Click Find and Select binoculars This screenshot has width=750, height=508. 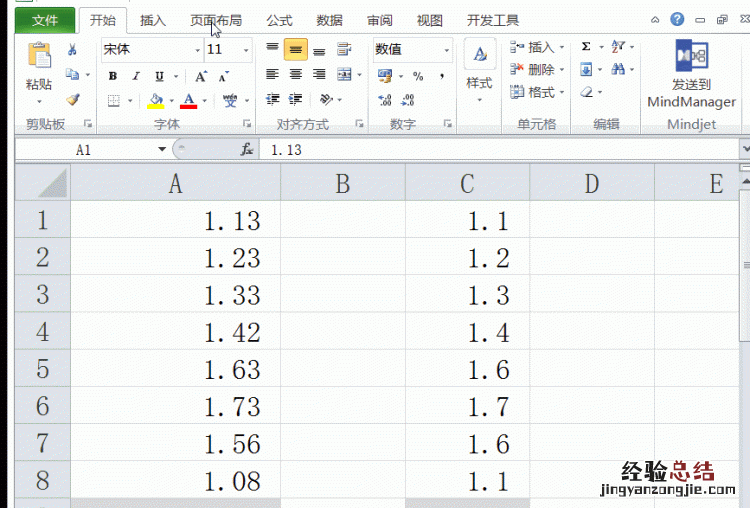pyautogui.click(x=618, y=69)
